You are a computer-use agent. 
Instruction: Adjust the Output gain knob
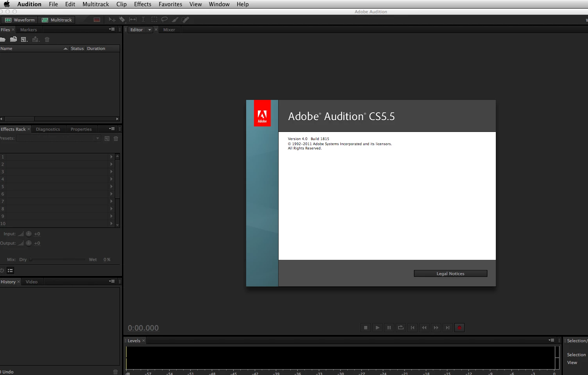[29, 243]
